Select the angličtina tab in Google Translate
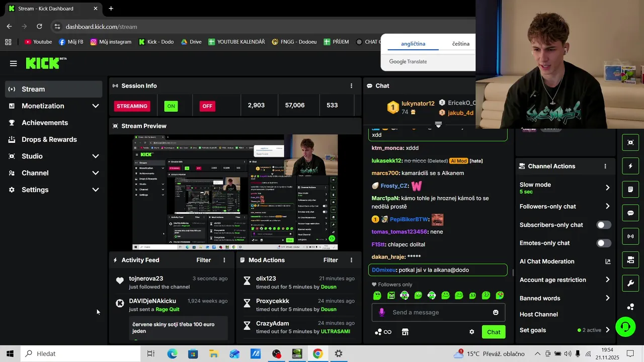Viewport: 644px width, 362px height. pos(413,44)
